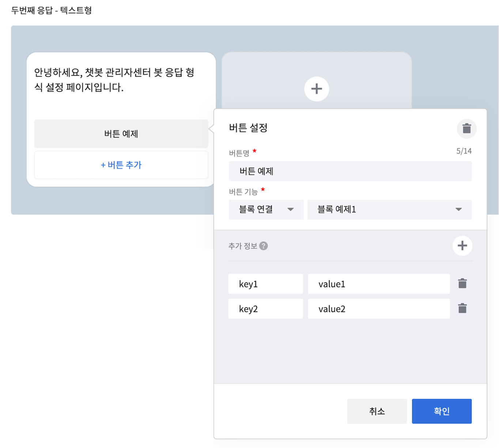Add a new key-value row with the plus icon
Screen dimensions: 499x448
tap(462, 246)
